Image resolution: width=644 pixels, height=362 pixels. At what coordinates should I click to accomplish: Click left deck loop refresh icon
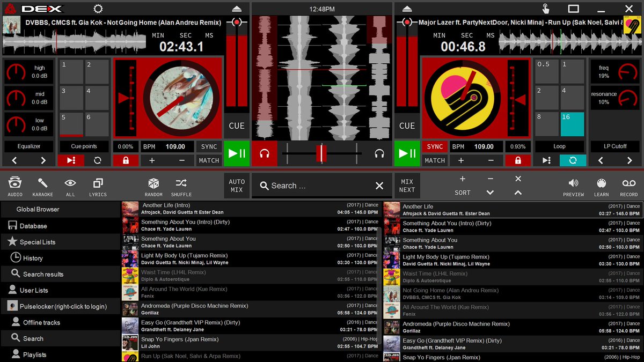click(97, 160)
